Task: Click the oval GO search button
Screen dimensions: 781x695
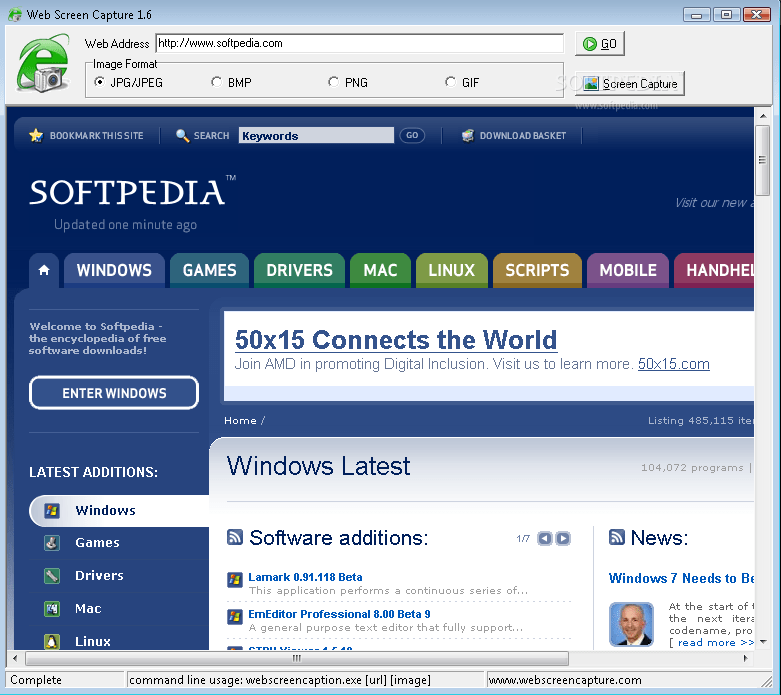Action: point(412,136)
